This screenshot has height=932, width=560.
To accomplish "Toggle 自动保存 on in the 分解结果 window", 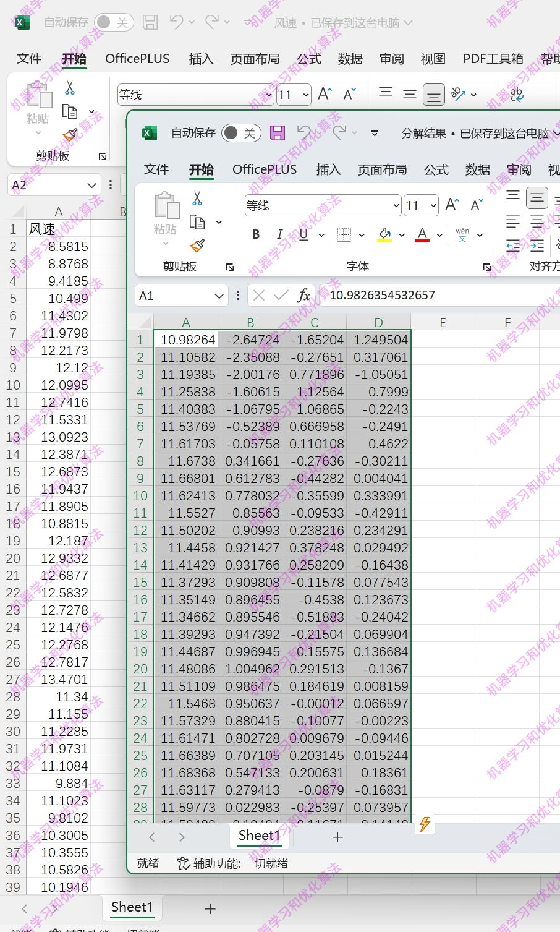I will click(240, 132).
